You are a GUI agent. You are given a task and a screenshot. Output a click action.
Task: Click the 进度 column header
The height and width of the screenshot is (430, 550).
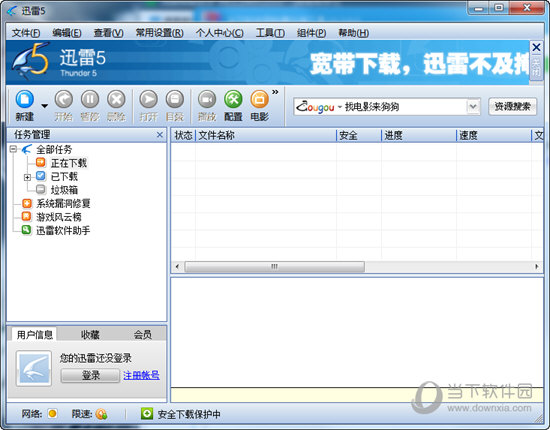point(419,135)
